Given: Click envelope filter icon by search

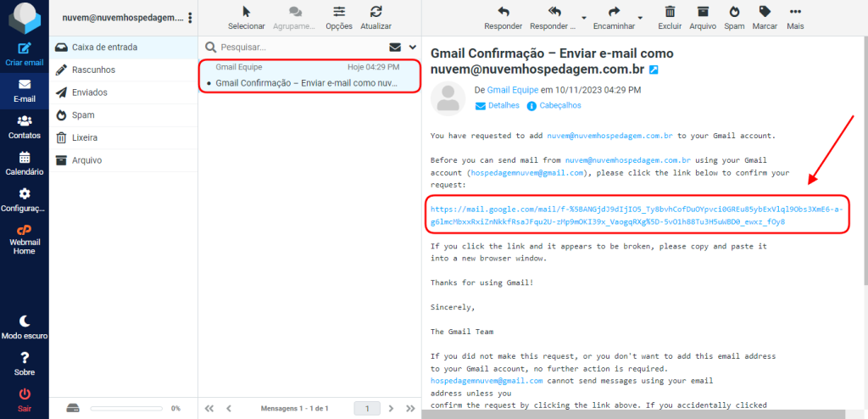Looking at the screenshot, I should click(395, 47).
